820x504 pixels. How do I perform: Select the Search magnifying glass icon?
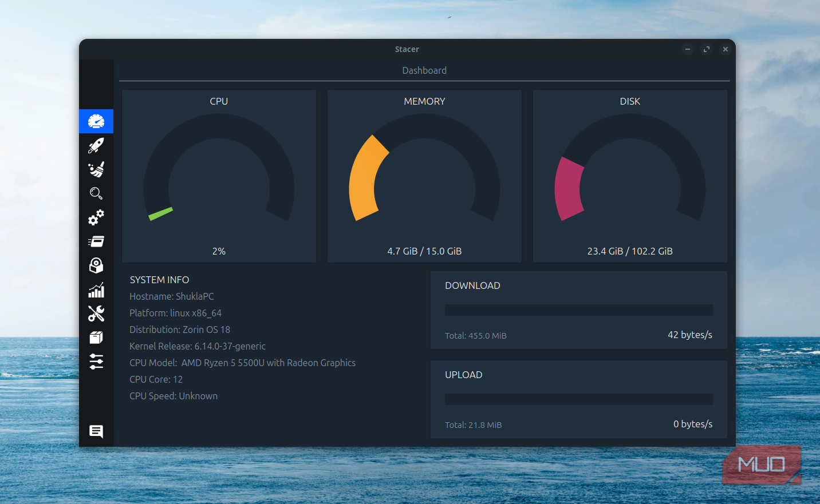(x=96, y=193)
